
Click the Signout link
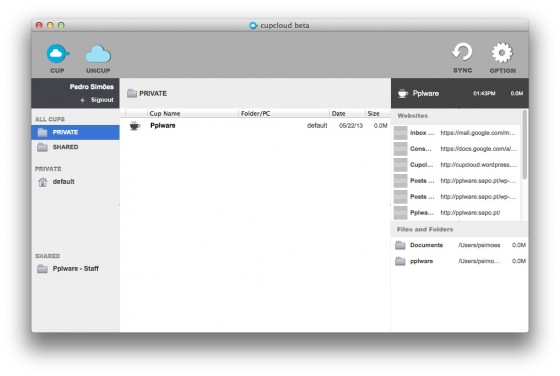[x=102, y=100]
